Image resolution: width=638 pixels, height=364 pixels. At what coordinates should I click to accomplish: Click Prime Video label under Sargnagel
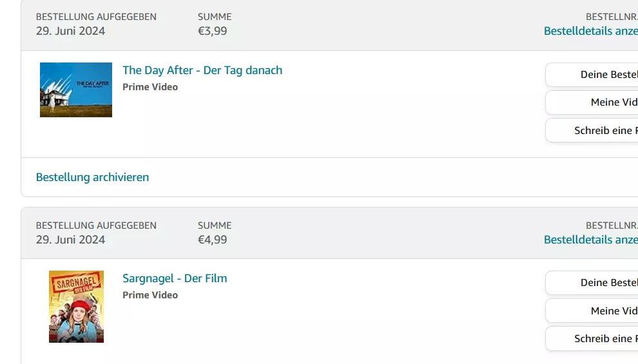150,295
